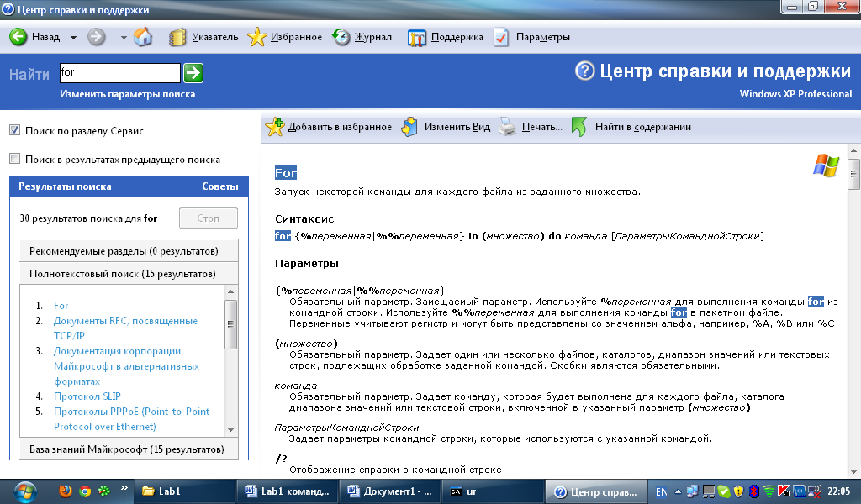
Task: Open Избранное favorites
Action: point(284,37)
